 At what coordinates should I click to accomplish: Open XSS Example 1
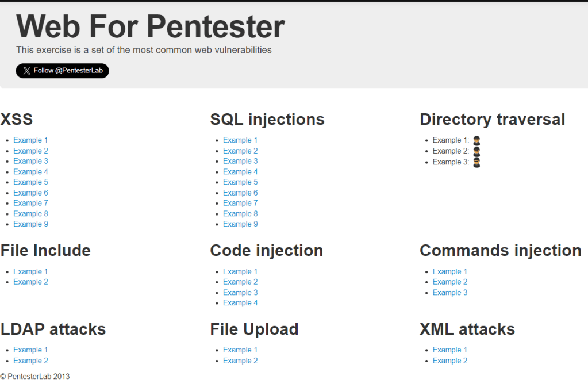coord(30,140)
